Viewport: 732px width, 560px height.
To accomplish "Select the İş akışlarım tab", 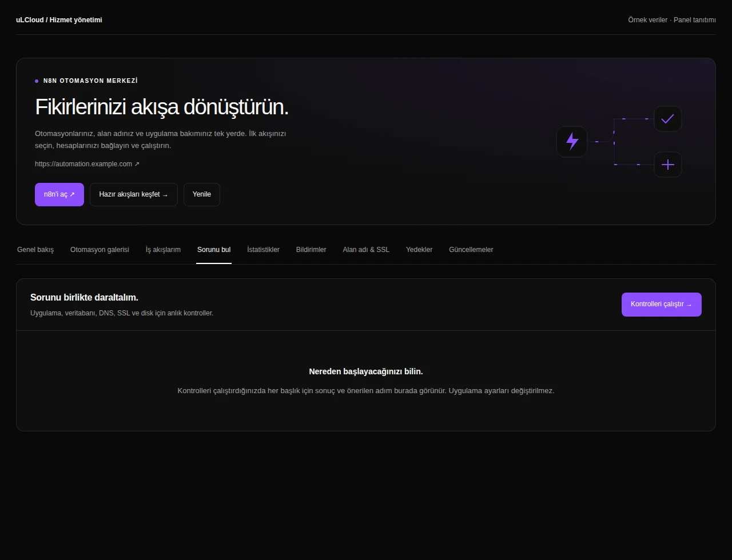I will click(x=163, y=250).
